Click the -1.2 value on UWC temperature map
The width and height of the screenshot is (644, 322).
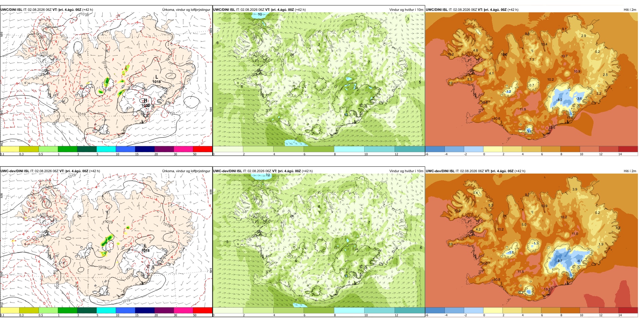pyautogui.click(x=508, y=92)
